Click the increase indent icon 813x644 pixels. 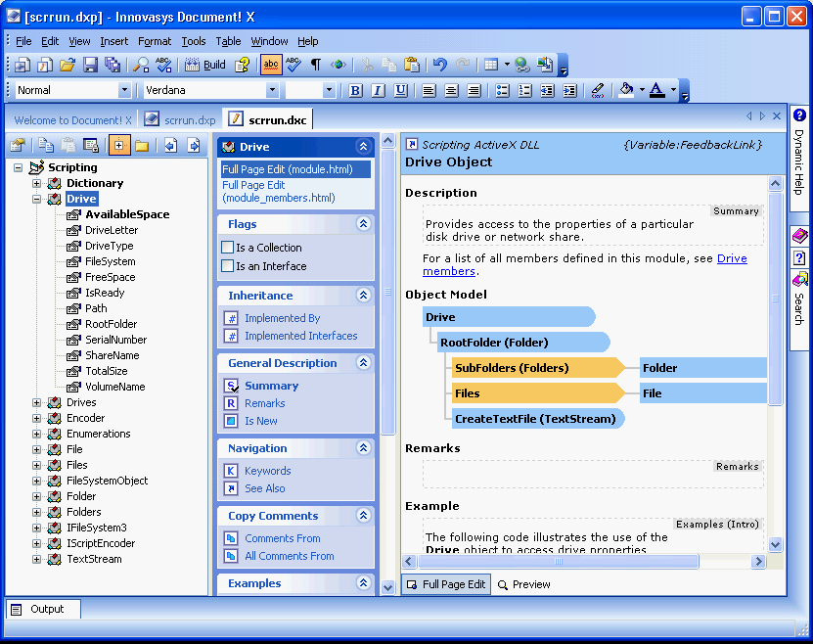tap(569, 91)
